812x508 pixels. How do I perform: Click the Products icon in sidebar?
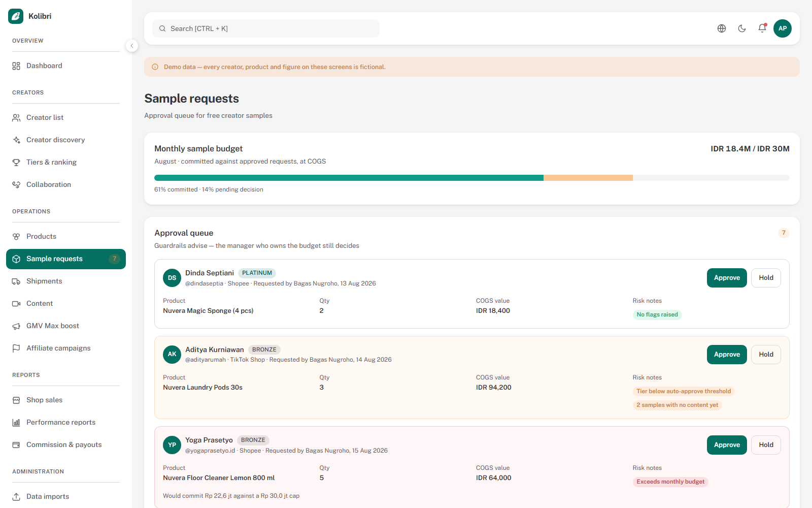coord(16,237)
